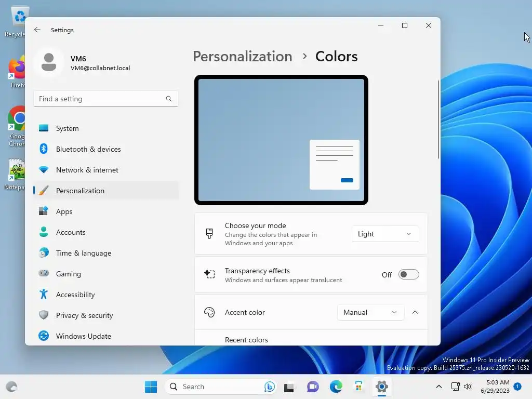Screen dimensions: 532x399
Task: Click the volume speaker icon in tray
Action: pos(468,387)
